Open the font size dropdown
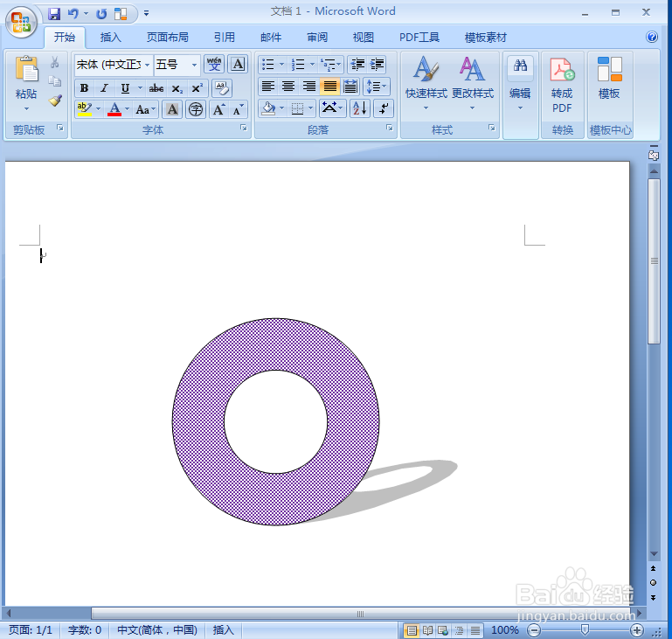672x639 pixels. point(194,65)
